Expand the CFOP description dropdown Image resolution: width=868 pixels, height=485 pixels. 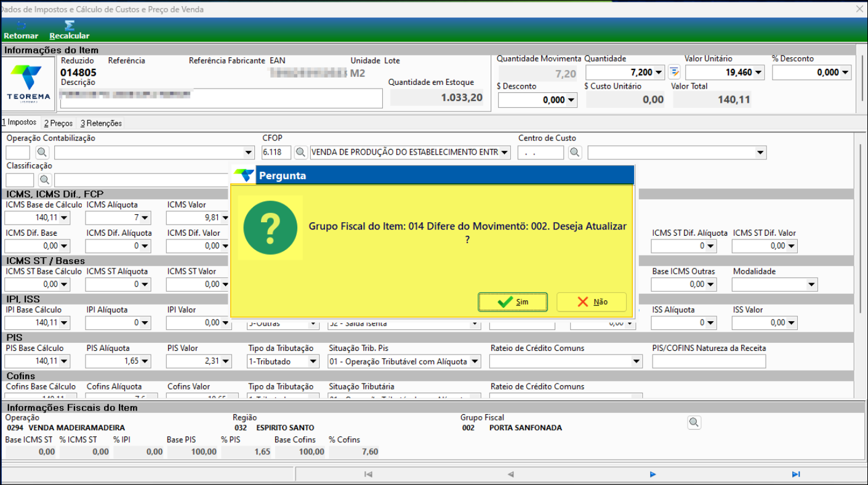tap(505, 153)
